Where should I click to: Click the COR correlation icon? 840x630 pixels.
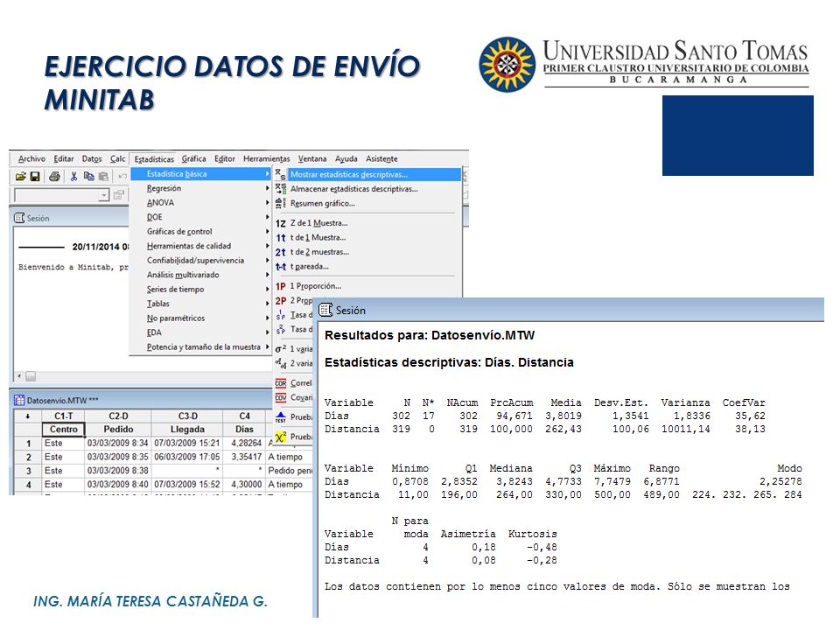(x=281, y=383)
